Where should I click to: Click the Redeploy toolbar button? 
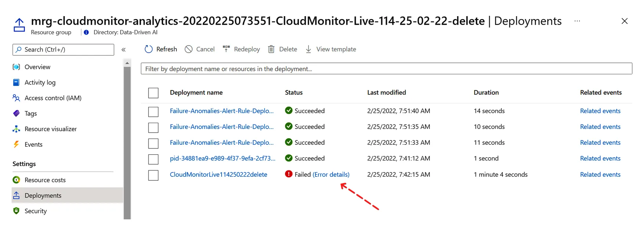(241, 49)
